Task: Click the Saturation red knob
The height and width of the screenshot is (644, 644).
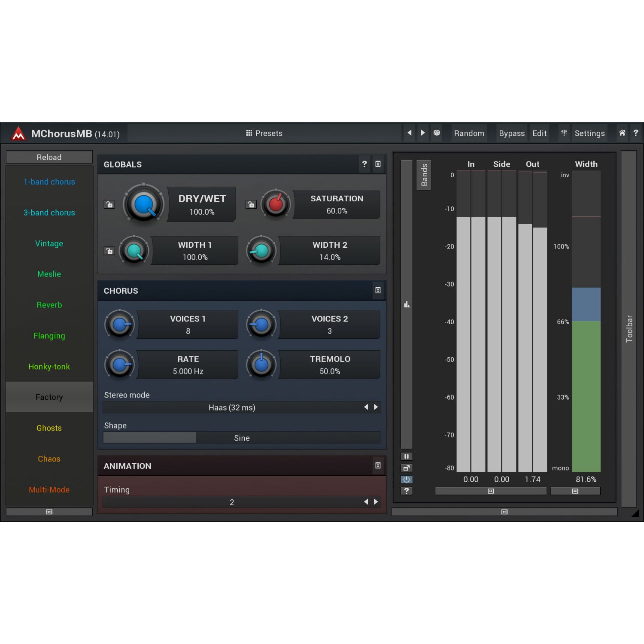Action: [x=276, y=204]
